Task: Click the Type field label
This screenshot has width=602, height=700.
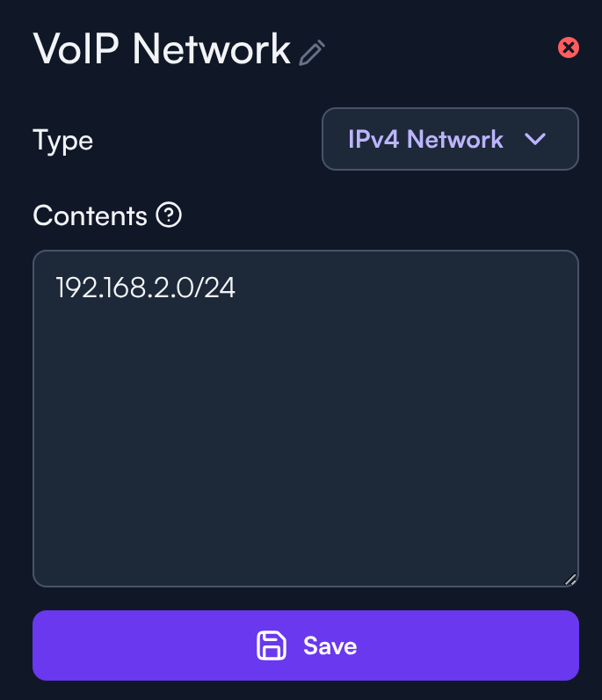Action: click(x=62, y=140)
